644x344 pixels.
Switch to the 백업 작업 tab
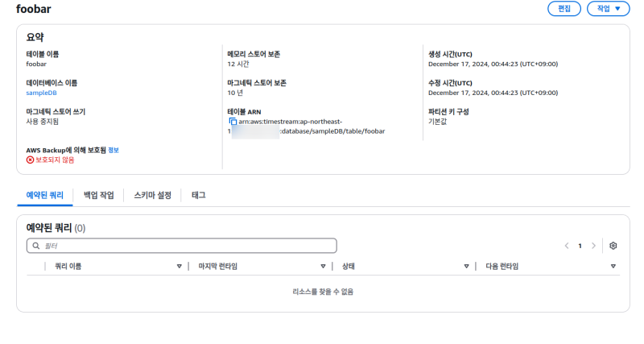[98, 195]
